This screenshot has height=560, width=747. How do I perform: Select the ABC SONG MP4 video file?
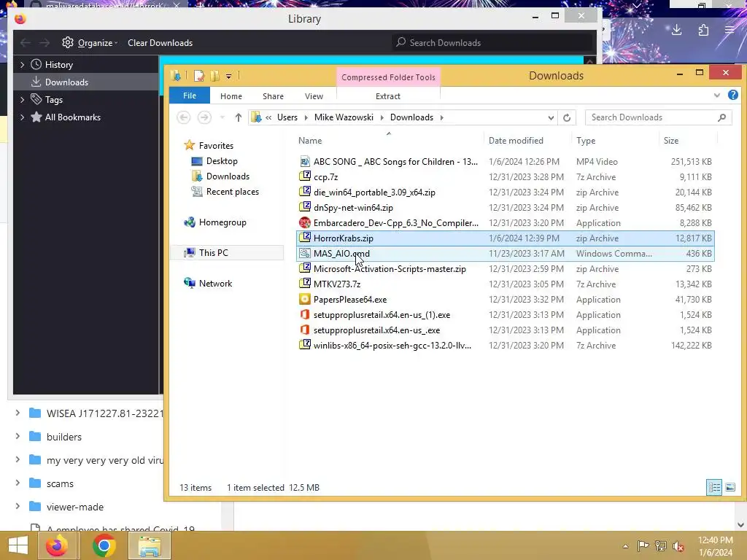click(x=505, y=161)
